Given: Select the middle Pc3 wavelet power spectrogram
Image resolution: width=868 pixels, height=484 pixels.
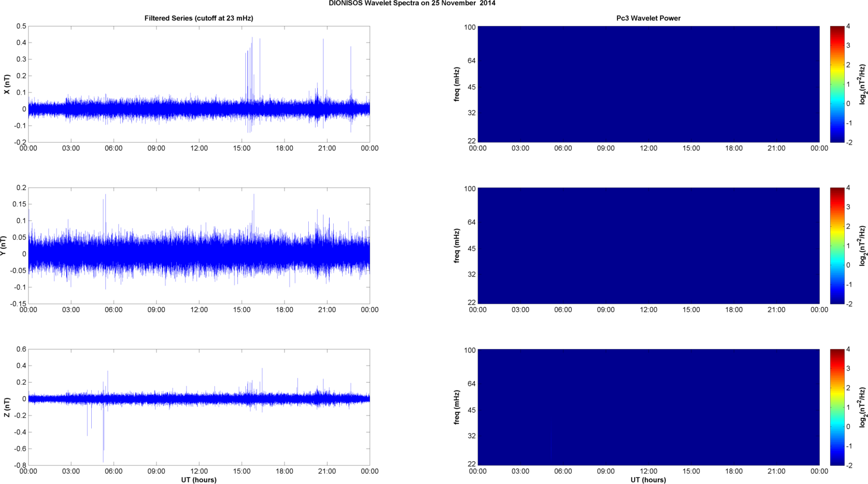Looking at the screenshot, I should pyautogui.click(x=648, y=245).
